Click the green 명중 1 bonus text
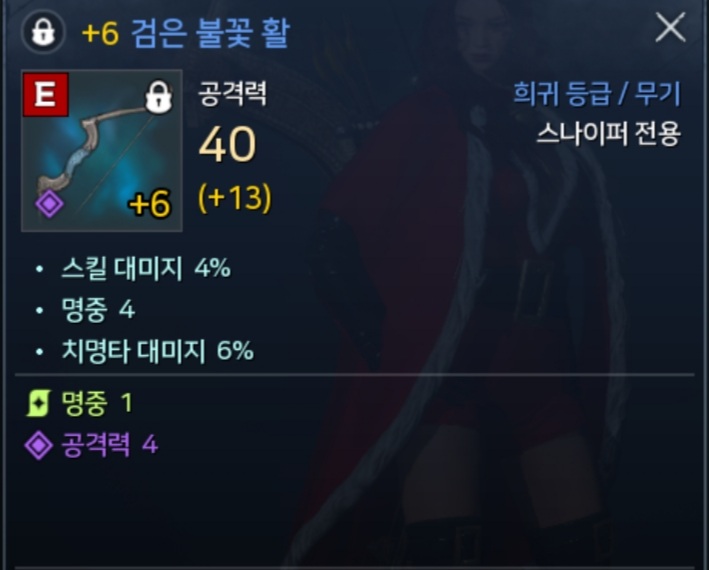The image size is (709, 570). [x=97, y=403]
